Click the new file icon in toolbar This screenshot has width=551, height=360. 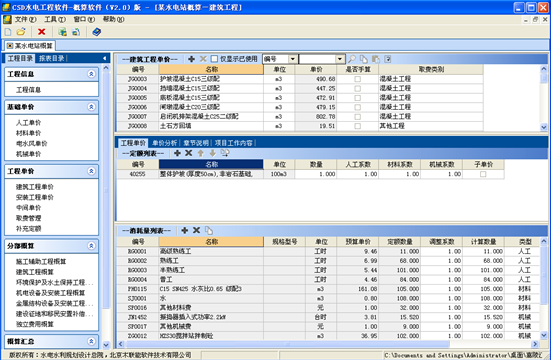click(8, 32)
